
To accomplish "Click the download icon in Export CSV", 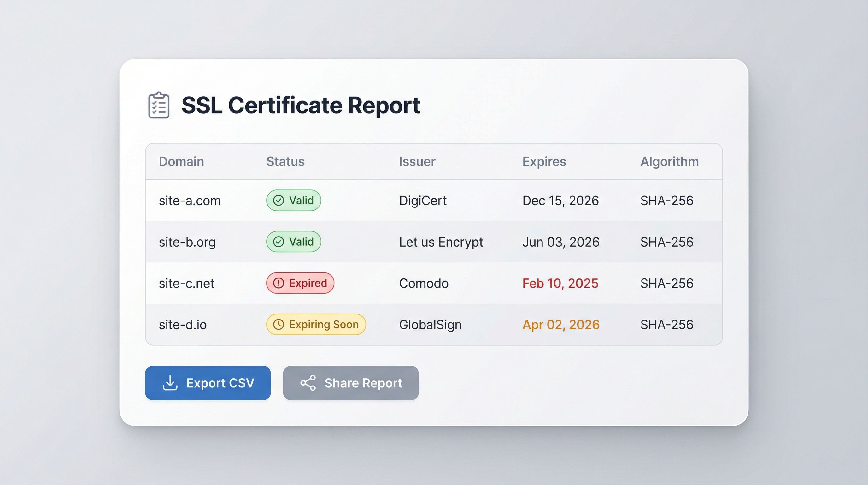I will click(170, 383).
